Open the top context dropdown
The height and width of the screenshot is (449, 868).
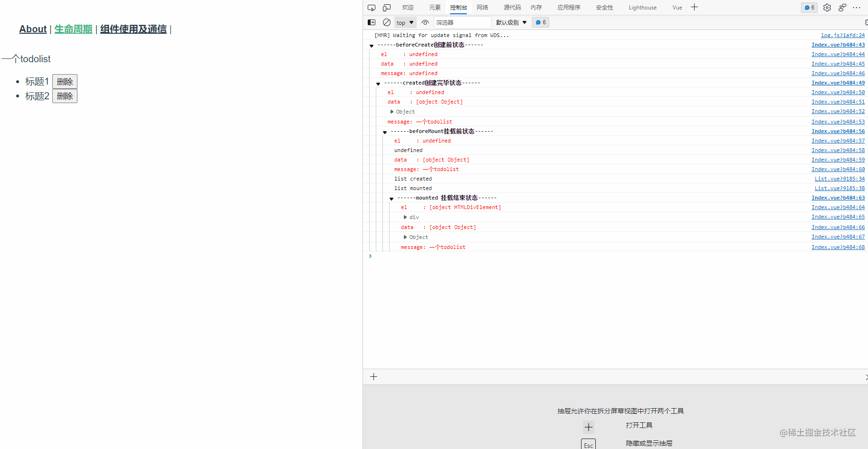click(x=405, y=22)
